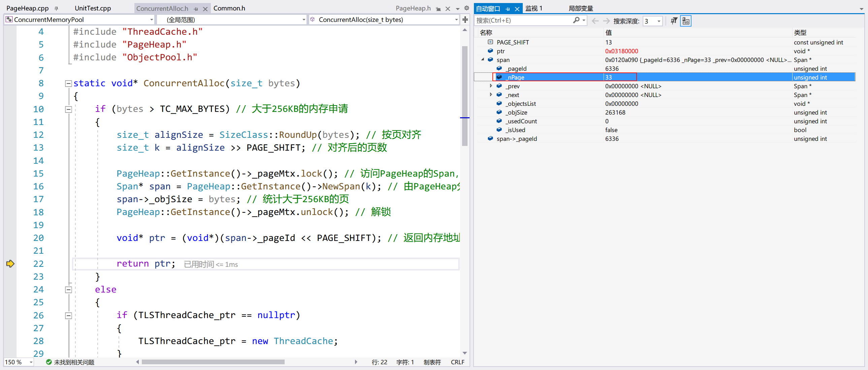
Task: Promote the PageHeap.h preview tab to open
Action: (x=439, y=9)
